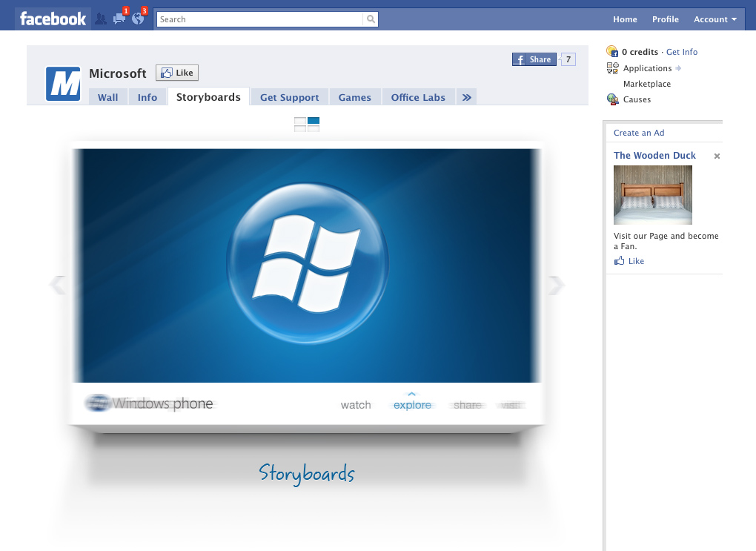Click the search magnifier button

click(371, 19)
